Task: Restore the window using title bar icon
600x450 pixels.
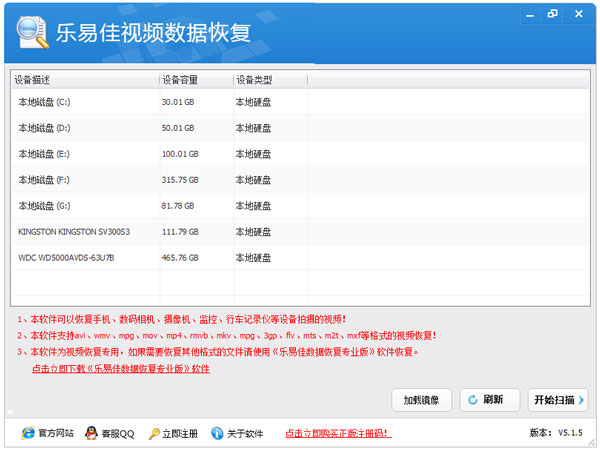Action: pyautogui.click(x=553, y=13)
